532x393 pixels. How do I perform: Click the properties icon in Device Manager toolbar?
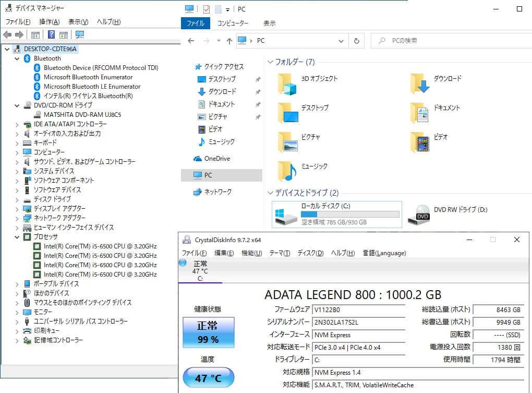click(x=34, y=34)
